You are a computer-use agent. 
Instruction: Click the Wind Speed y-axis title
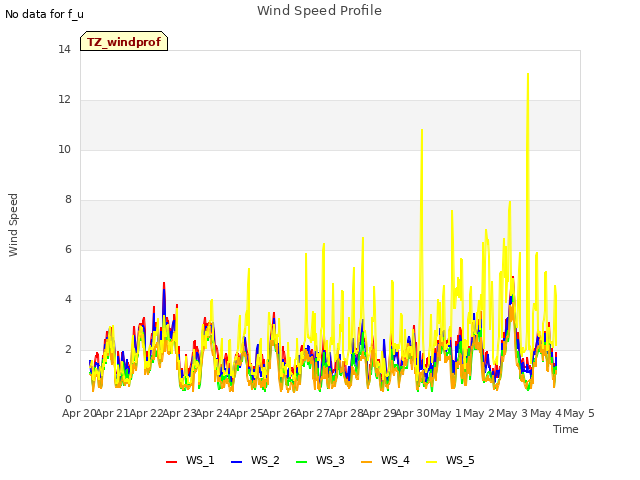click(13, 225)
